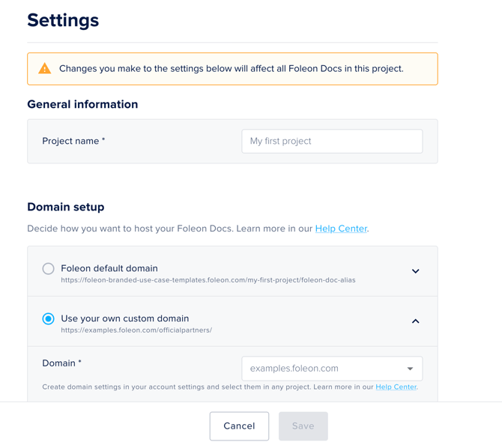Click the examples.foleon.com/officialpartners URL text
This screenshot has width=502, height=448.
tap(136, 330)
